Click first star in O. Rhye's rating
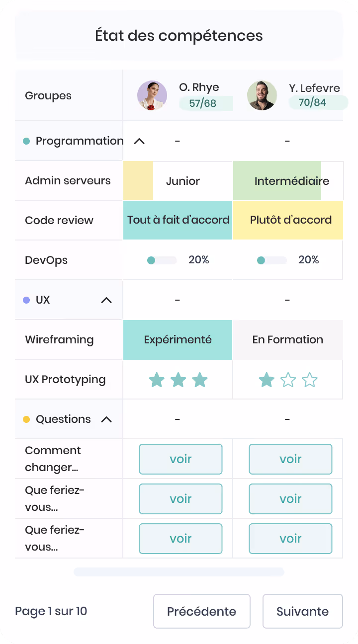This screenshot has width=358, height=644. tap(157, 380)
